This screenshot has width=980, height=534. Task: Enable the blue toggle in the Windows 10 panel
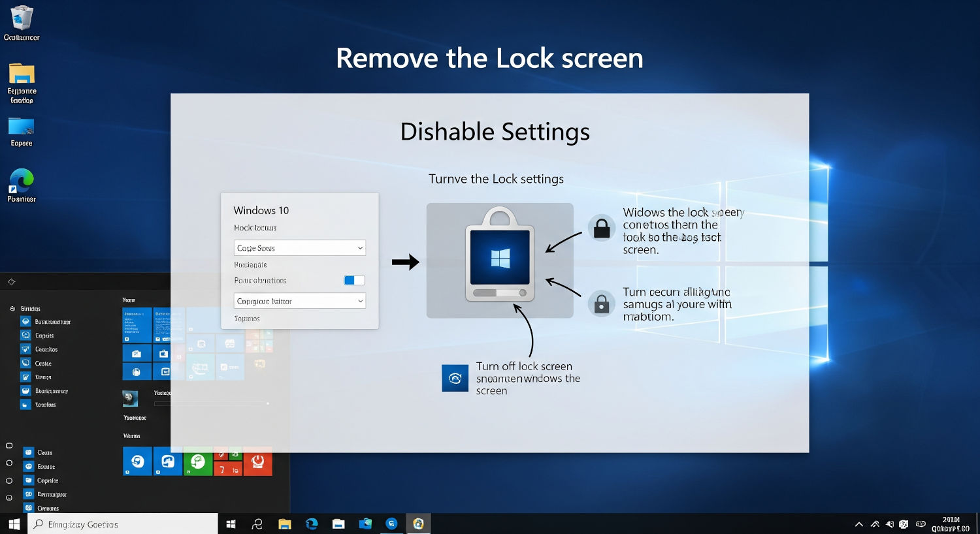(353, 279)
